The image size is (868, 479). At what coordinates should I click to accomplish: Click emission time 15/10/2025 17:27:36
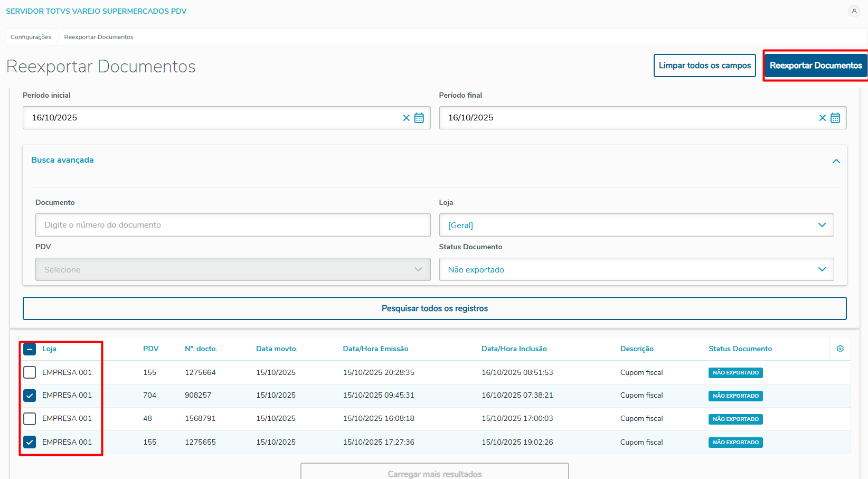coord(379,442)
